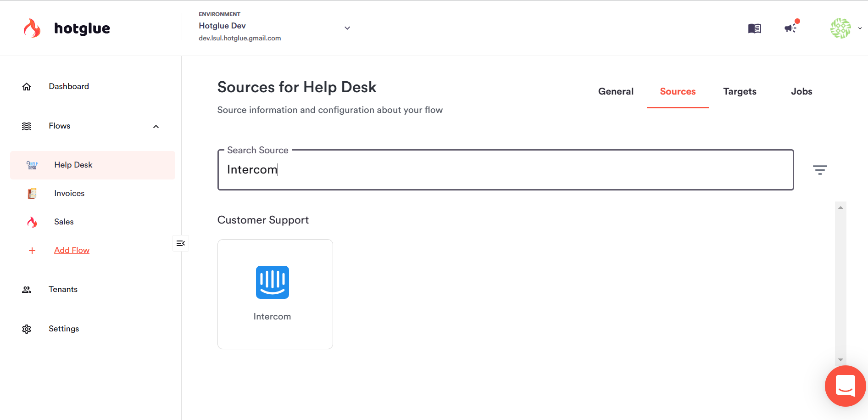Screen dimensions: 868x420
Task: Click the dev.lsul.hotglue.gmail.com text
Action: click(239, 38)
